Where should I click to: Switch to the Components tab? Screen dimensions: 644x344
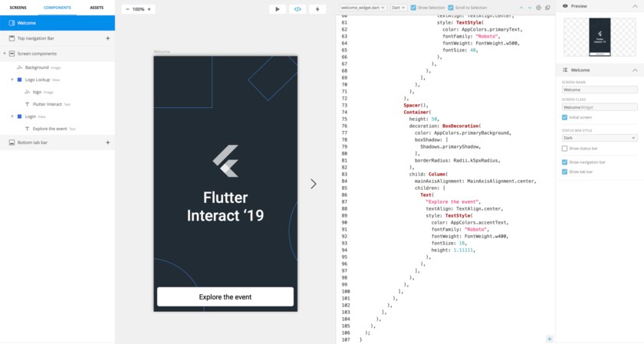[58, 8]
